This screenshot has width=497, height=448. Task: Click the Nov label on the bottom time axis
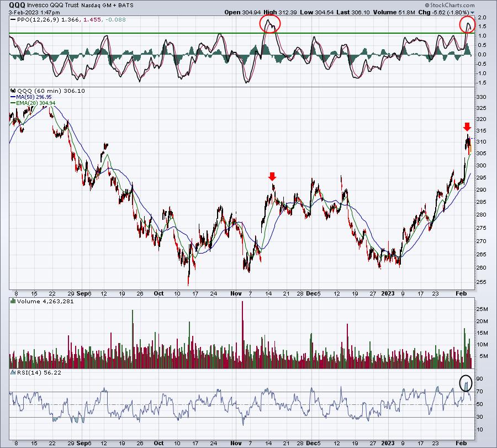point(236,443)
